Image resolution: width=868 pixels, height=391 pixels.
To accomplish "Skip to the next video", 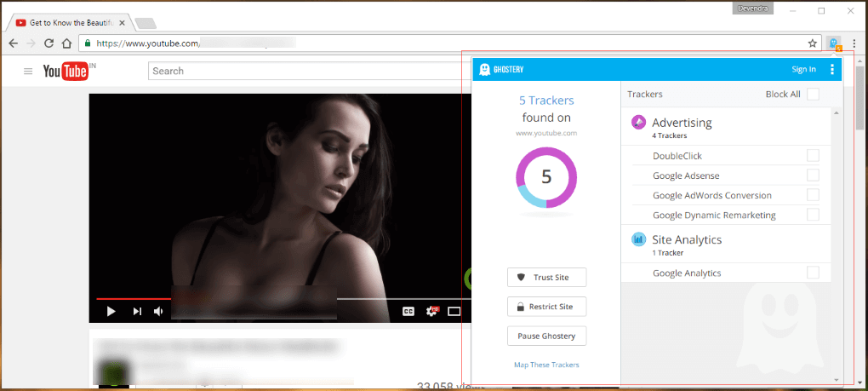I will pyautogui.click(x=137, y=311).
